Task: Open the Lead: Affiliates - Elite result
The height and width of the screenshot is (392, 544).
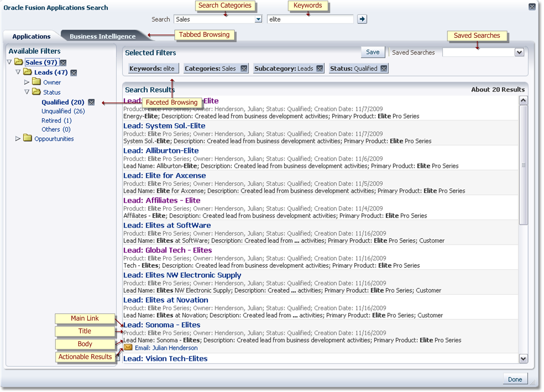Action: 162,200
